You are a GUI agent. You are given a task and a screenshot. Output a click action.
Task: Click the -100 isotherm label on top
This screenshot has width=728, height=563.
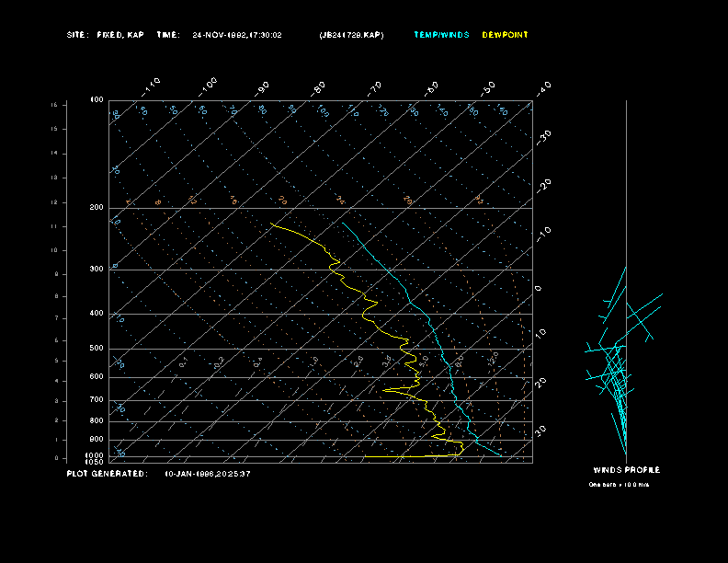click(208, 87)
